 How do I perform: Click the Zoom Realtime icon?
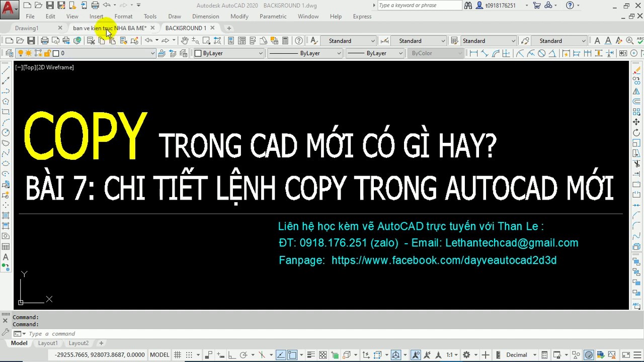195,41
